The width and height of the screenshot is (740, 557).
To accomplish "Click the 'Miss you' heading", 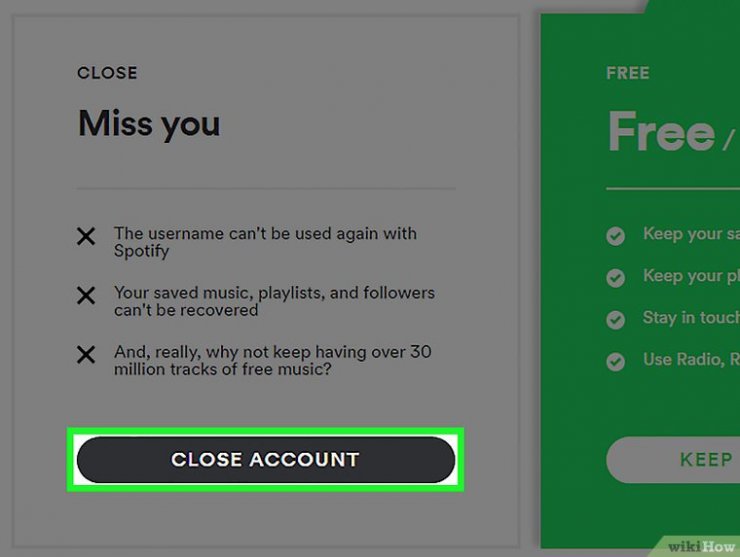I will 149,124.
